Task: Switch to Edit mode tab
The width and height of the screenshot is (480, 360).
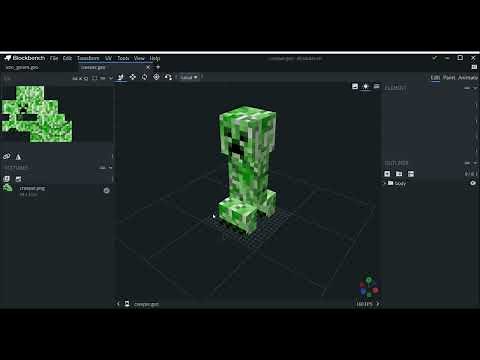Action: pos(435,78)
